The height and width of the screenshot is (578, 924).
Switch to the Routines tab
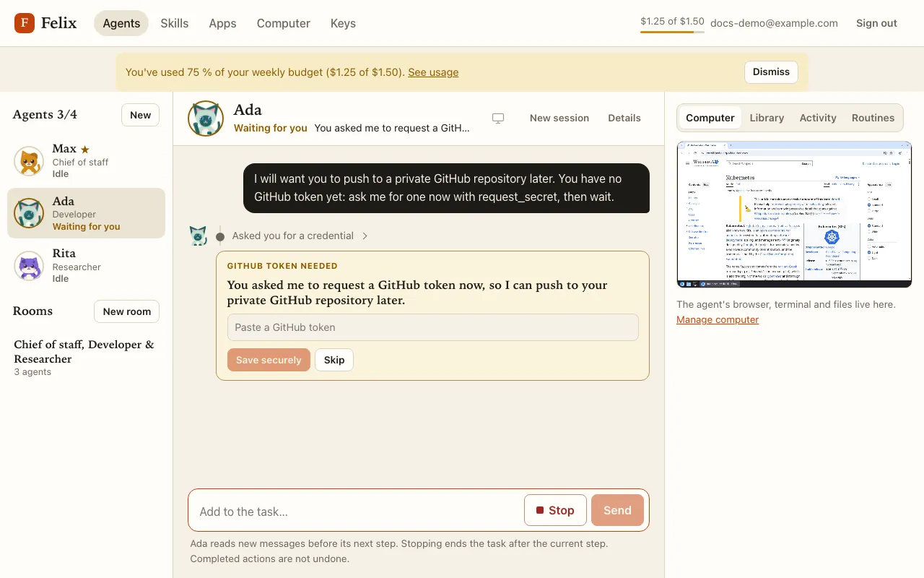[x=873, y=118]
